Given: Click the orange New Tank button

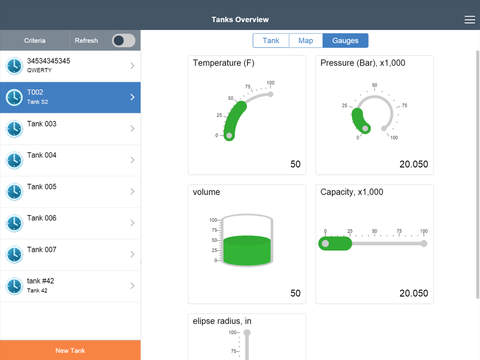Looking at the screenshot, I should [x=70, y=350].
